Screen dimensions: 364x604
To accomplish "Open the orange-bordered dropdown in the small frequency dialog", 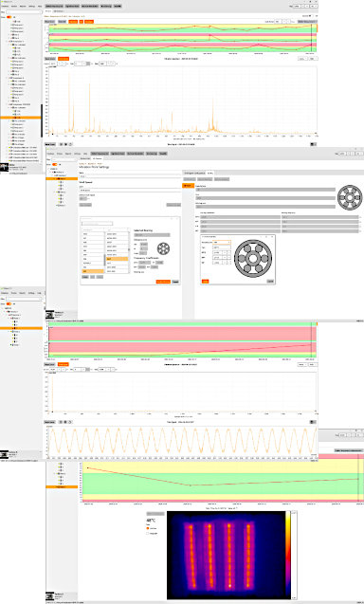I will pos(222,243).
